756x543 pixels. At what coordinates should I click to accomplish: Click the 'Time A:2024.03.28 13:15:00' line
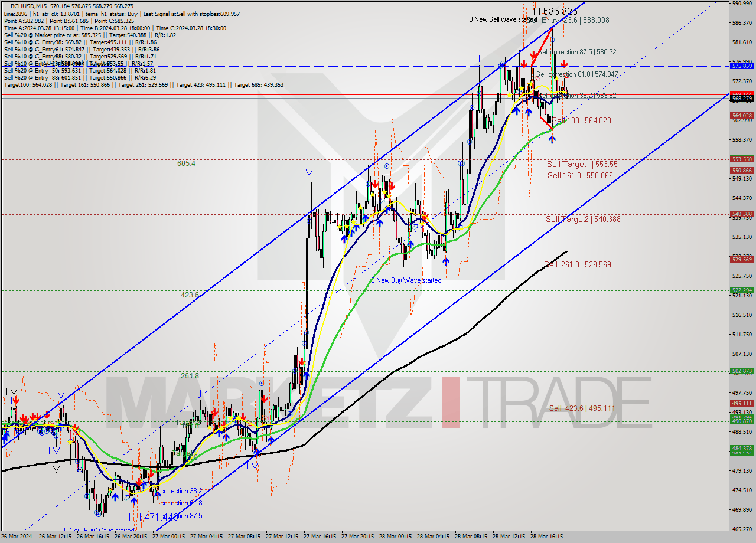click(39, 28)
